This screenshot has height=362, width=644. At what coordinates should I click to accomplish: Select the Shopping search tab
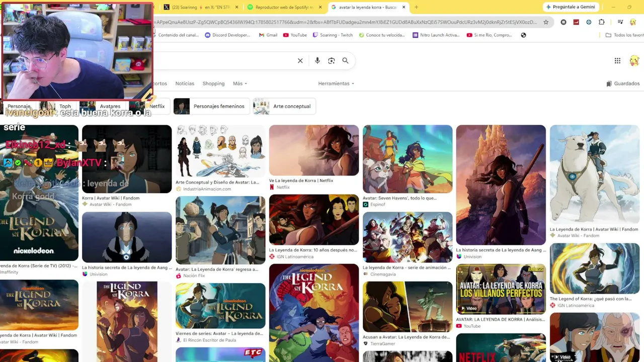tap(213, 83)
